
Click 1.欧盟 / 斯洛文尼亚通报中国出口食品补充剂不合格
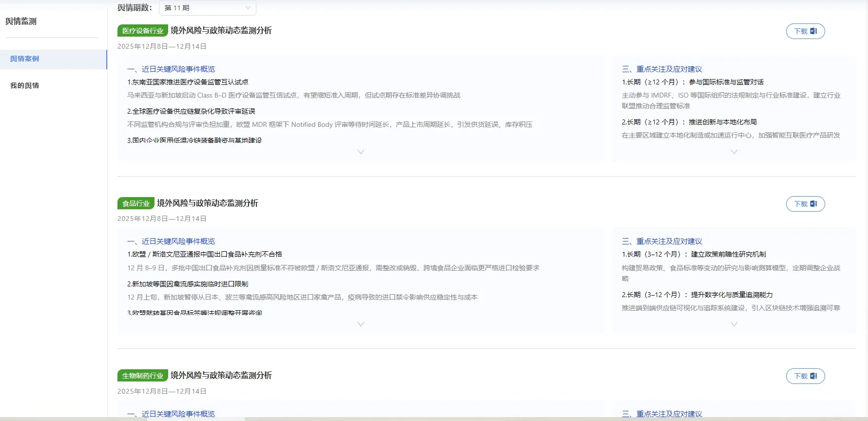point(205,254)
